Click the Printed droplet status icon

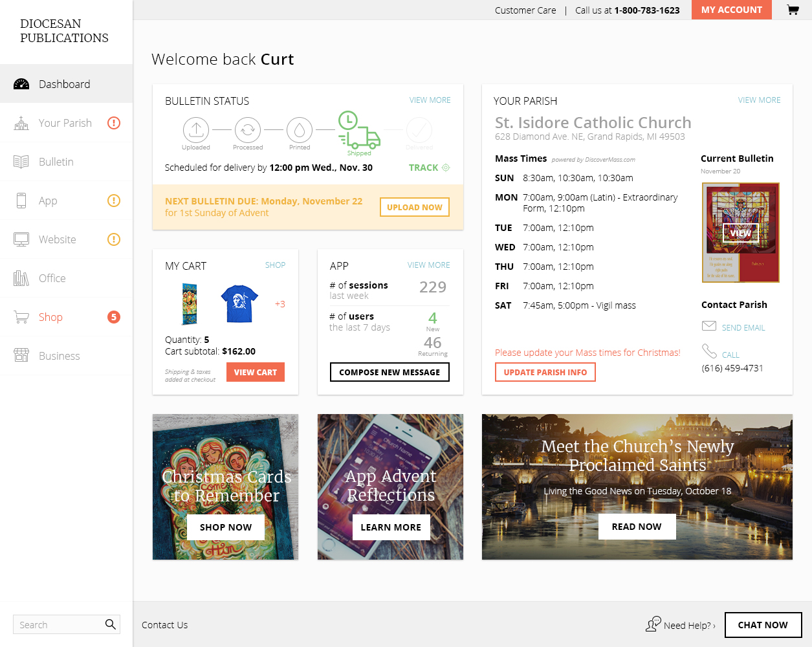[300, 130]
